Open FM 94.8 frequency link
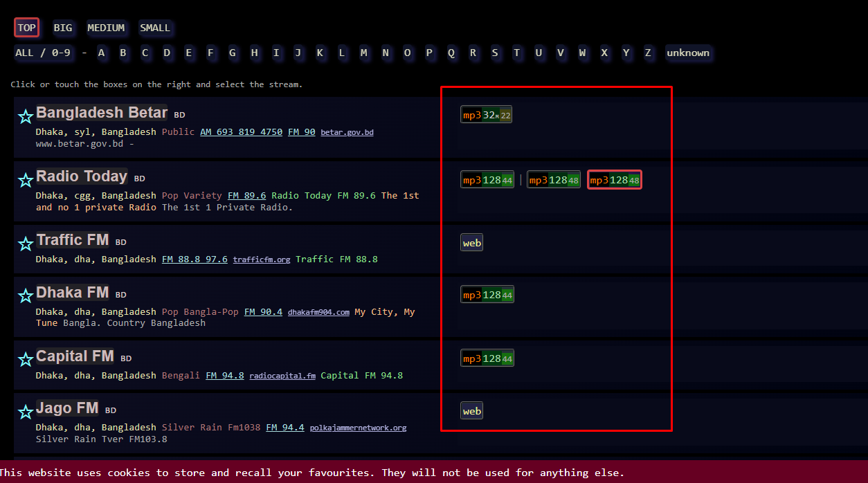868x483 pixels. [x=225, y=375]
